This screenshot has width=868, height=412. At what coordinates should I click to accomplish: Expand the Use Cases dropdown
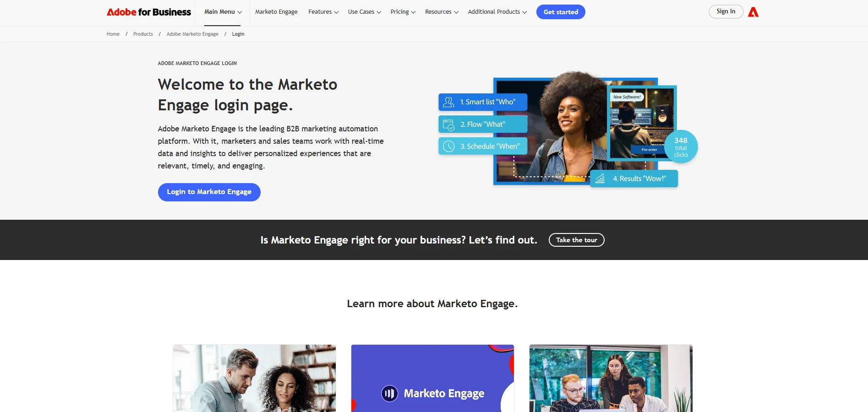(365, 12)
